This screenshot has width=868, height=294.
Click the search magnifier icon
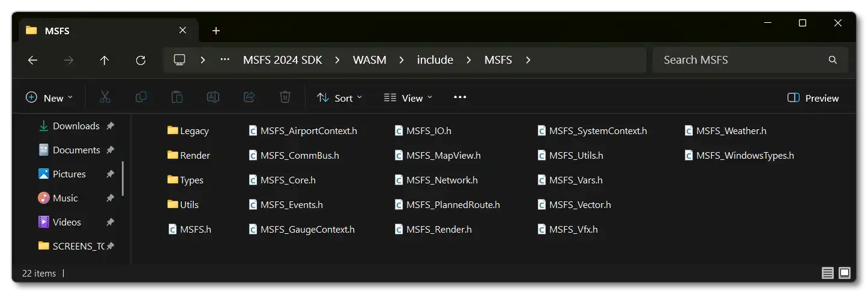tap(833, 60)
